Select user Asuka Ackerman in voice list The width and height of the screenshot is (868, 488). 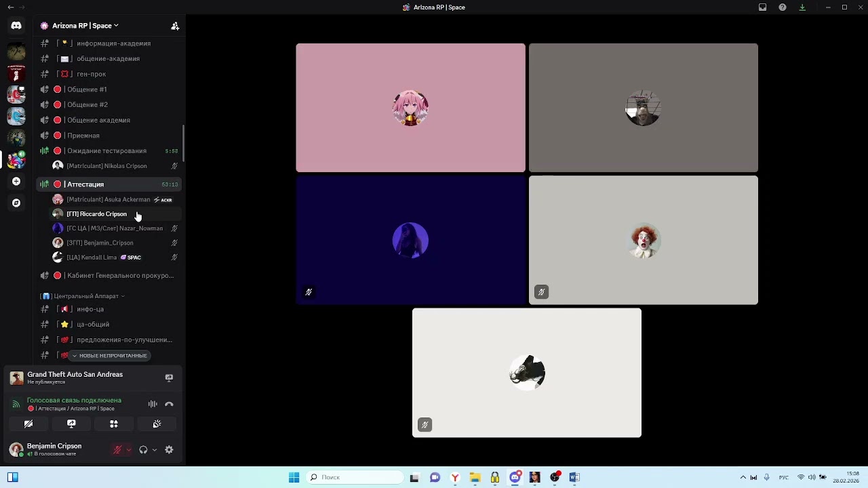coord(115,200)
